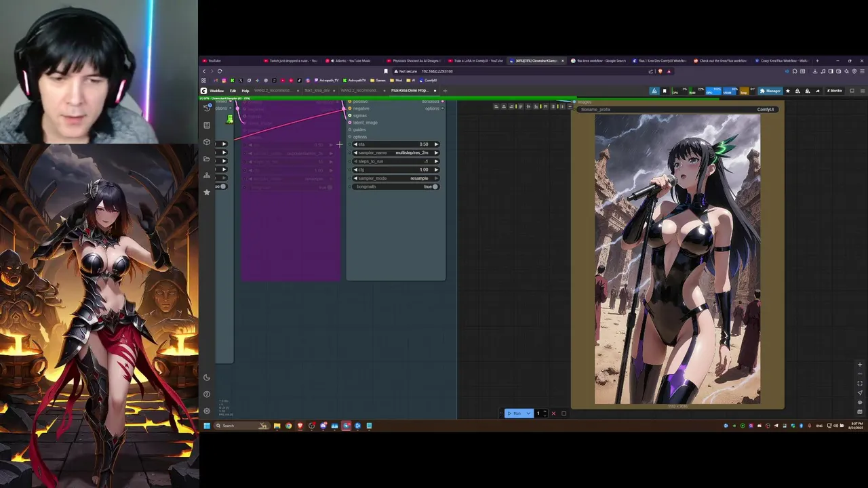Decrease eta value with left arrow
The image size is (868, 488).
point(355,144)
